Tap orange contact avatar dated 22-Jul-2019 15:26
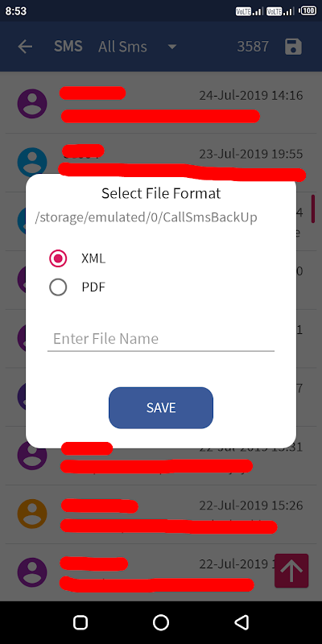 [x=32, y=514]
